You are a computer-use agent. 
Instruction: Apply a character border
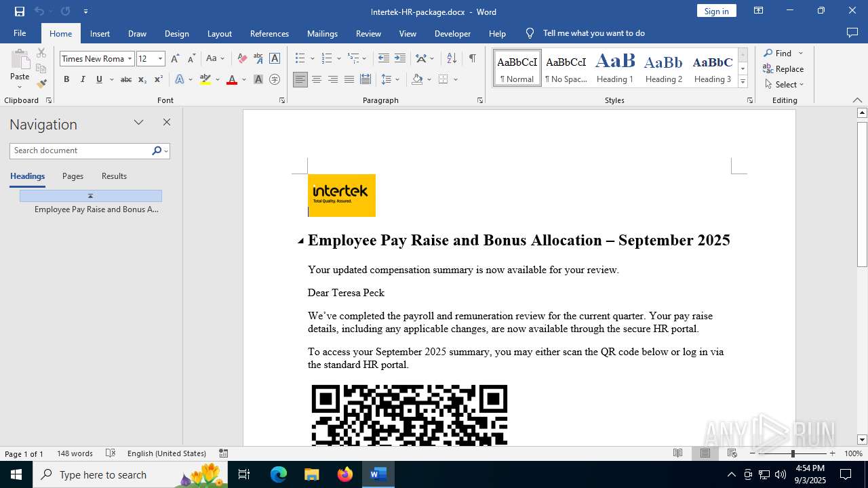click(275, 59)
